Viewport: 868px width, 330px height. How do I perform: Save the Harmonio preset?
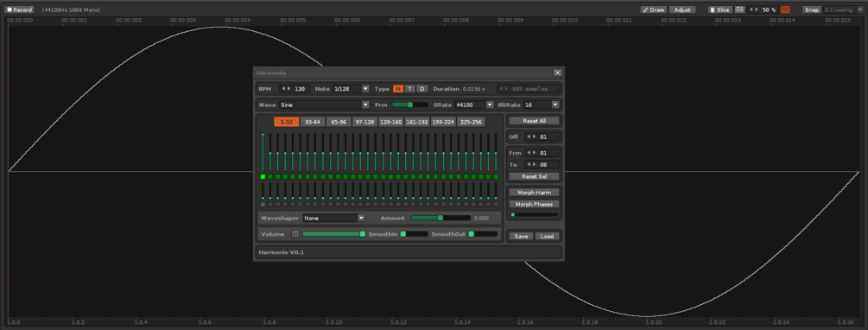[x=521, y=236]
